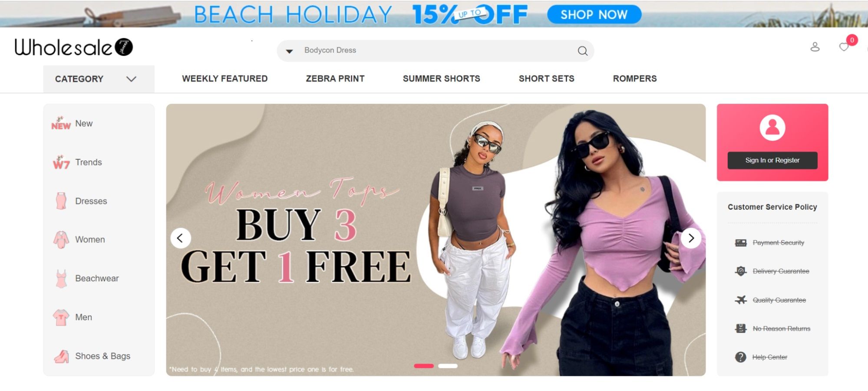Click the search magnifier icon
Image resolution: width=868 pixels, height=391 pixels.
(x=582, y=51)
